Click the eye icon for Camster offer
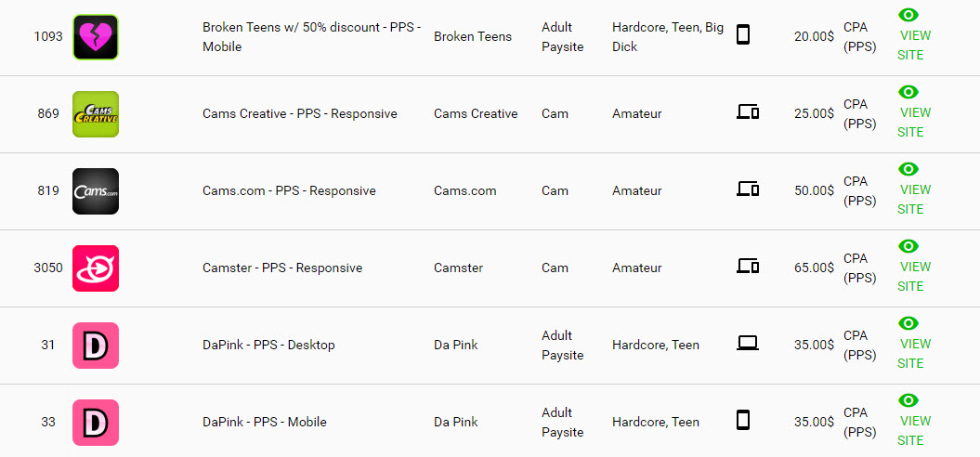This screenshot has width=980, height=457. pyautogui.click(x=908, y=246)
